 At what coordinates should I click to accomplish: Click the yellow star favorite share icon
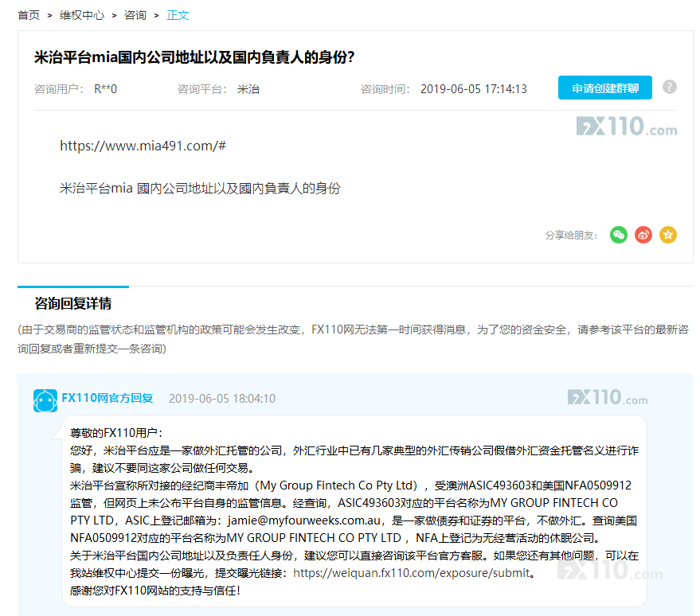point(668,235)
